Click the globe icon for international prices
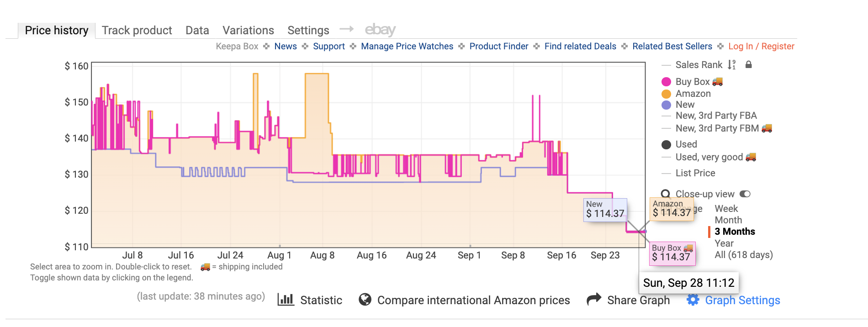The height and width of the screenshot is (327, 868). (x=365, y=300)
